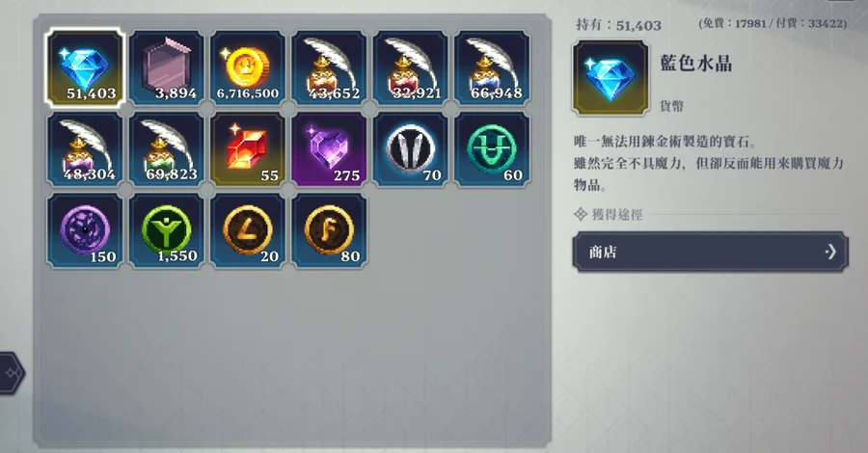Click the arrow on the 商店 button

click(830, 253)
